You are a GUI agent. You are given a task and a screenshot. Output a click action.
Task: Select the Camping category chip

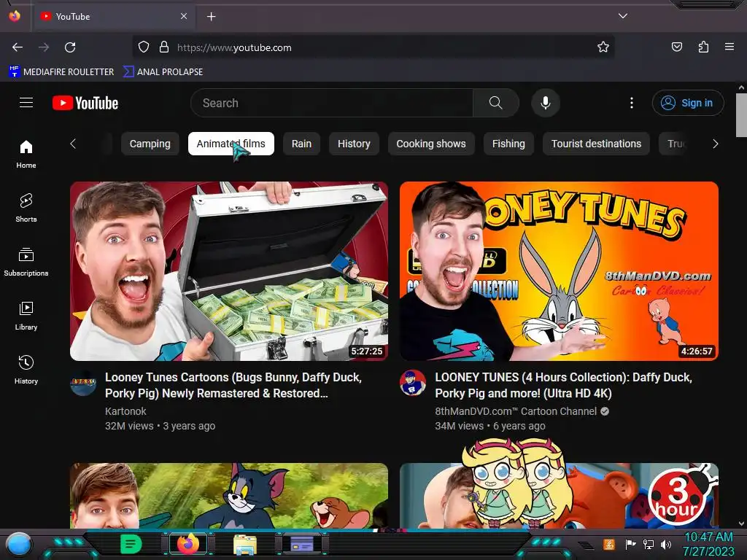tap(150, 144)
